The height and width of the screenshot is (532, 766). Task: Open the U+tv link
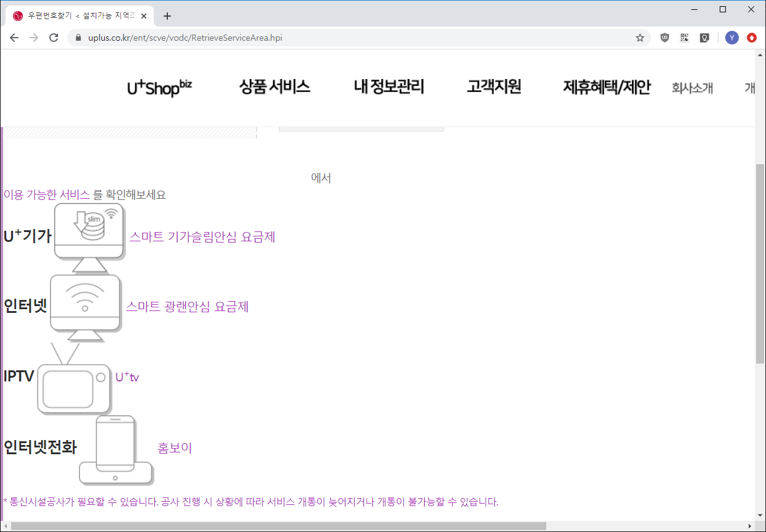[x=127, y=376]
